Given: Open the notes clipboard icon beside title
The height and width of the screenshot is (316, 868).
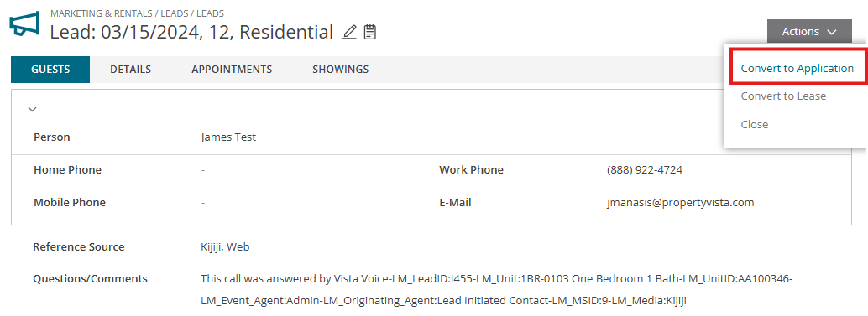Looking at the screenshot, I should (370, 33).
